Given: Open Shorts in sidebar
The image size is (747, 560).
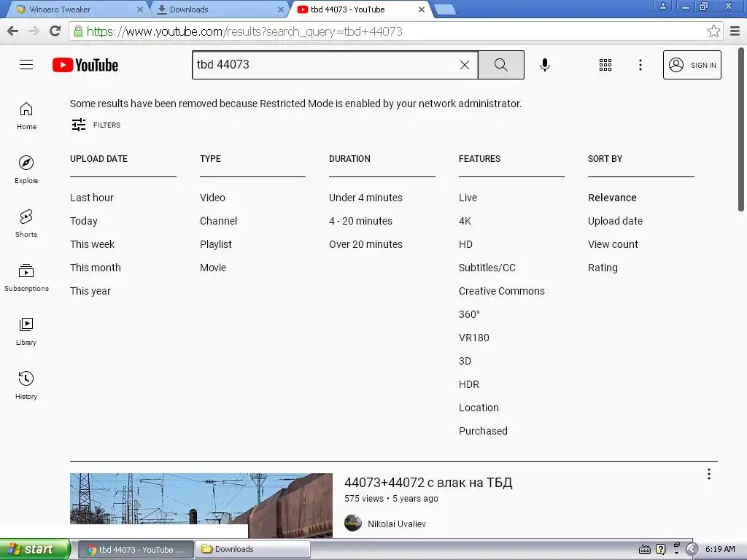Looking at the screenshot, I should click(x=26, y=223).
